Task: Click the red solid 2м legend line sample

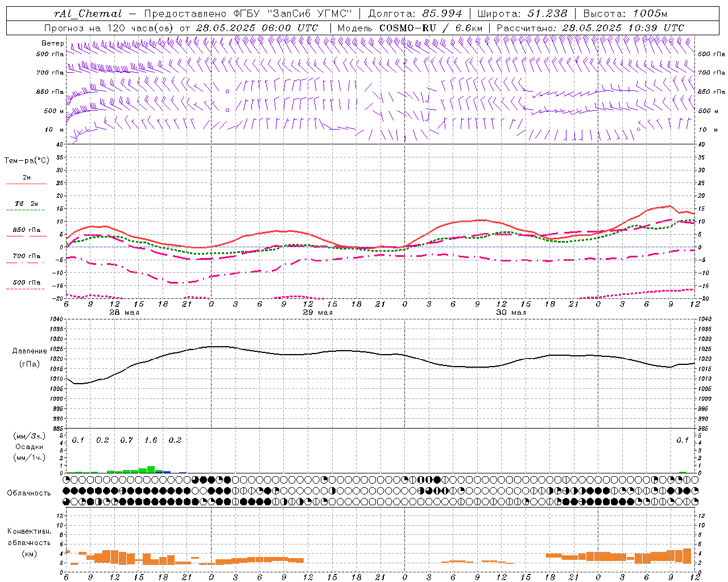Action: point(26,184)
